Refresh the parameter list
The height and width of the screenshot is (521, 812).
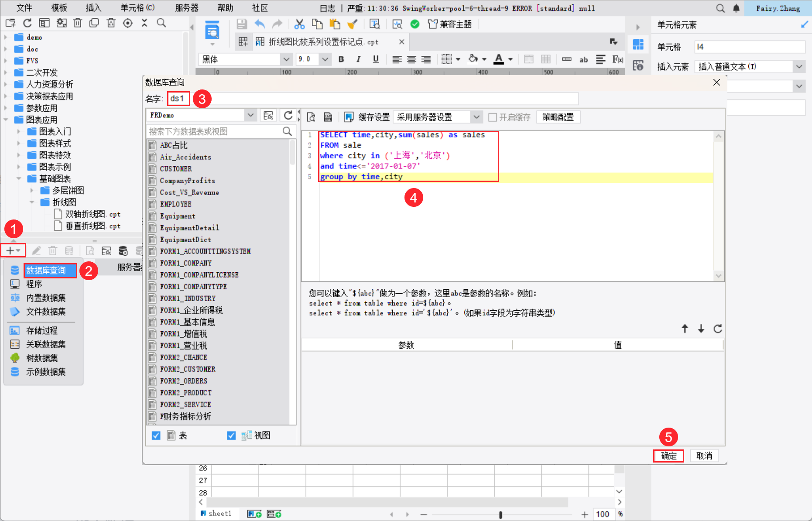tap(718, 329)
